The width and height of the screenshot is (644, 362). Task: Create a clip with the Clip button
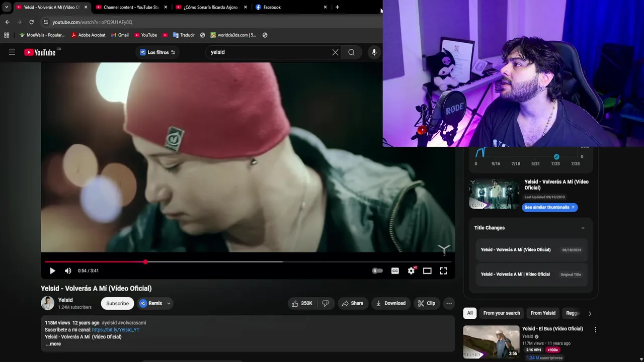click(x=426, y=303)
